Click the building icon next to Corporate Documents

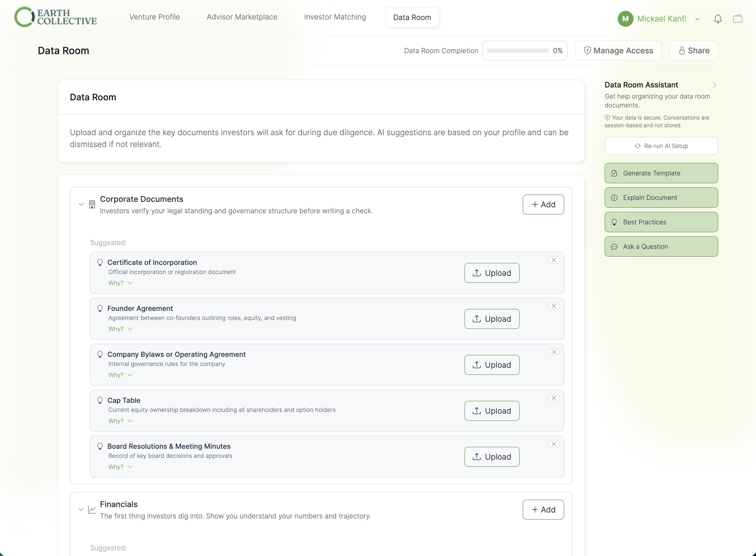92,204
